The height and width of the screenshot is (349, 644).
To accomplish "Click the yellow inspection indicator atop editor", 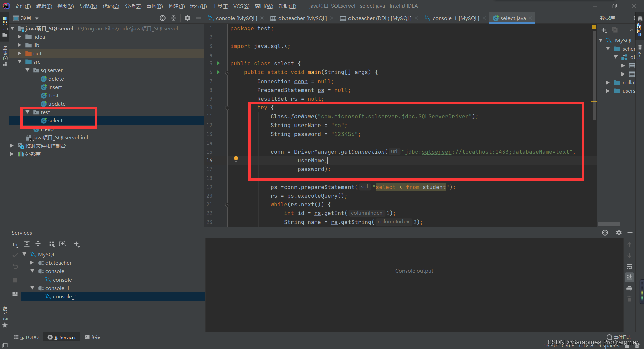I will click(x=594, y=27).
